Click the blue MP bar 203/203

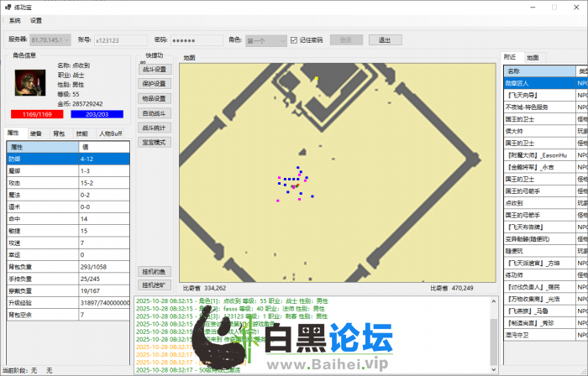pos(97,113)
